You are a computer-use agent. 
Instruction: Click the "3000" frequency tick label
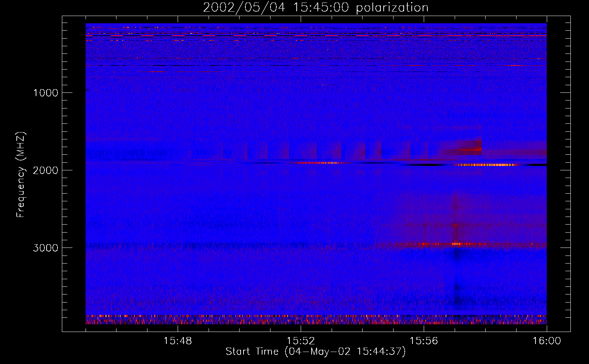(x=46, y=248)
